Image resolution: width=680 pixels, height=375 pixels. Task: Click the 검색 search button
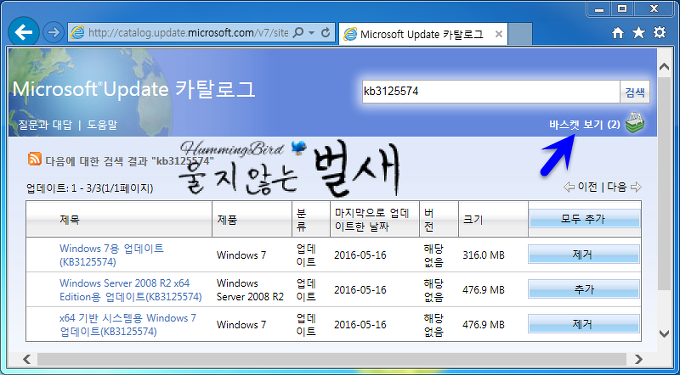pos(635,92)
